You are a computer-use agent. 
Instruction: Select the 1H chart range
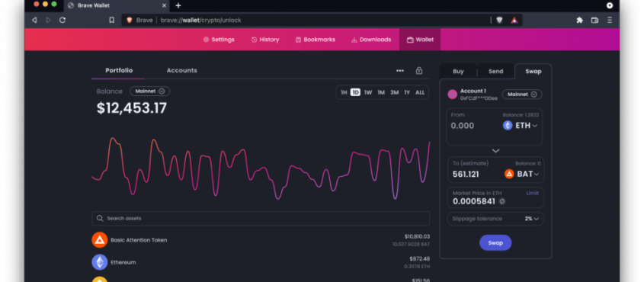click(x=344, y=92)
